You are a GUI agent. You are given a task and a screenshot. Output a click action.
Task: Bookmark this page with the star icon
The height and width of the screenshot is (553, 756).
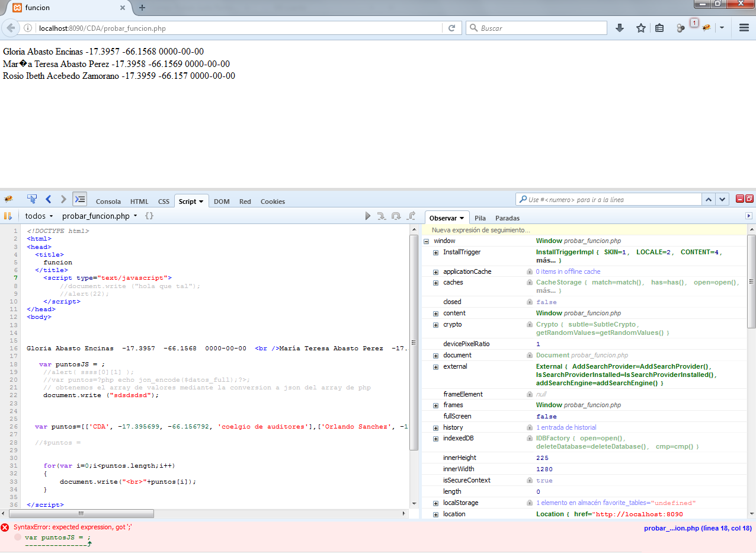[641, 28]
